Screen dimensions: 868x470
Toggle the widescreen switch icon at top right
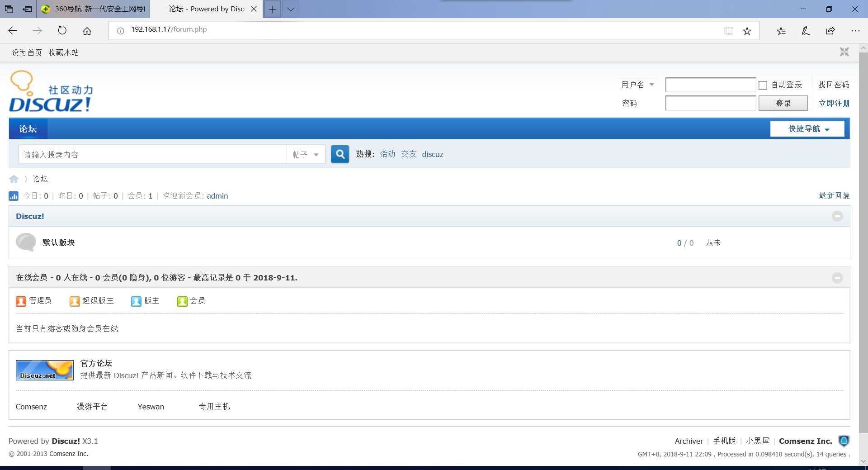(844, 52)
